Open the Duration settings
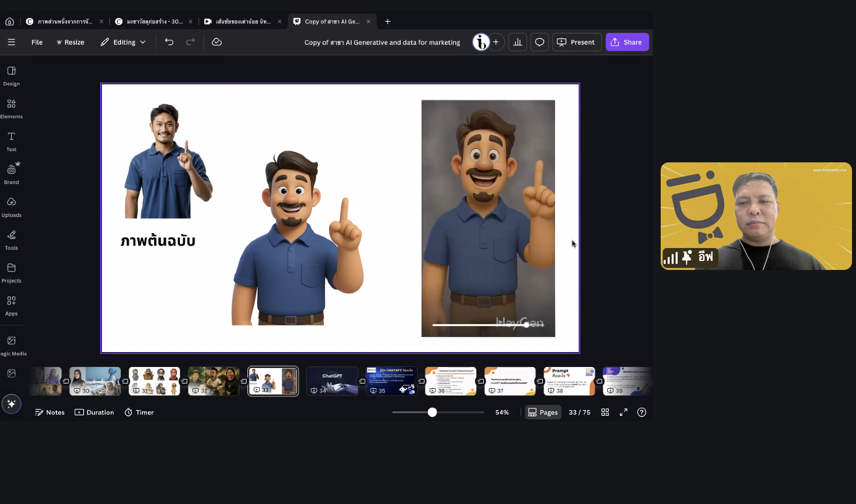This screenshot has width=856, height=504. pyautogui.click(x=94, y=412)
